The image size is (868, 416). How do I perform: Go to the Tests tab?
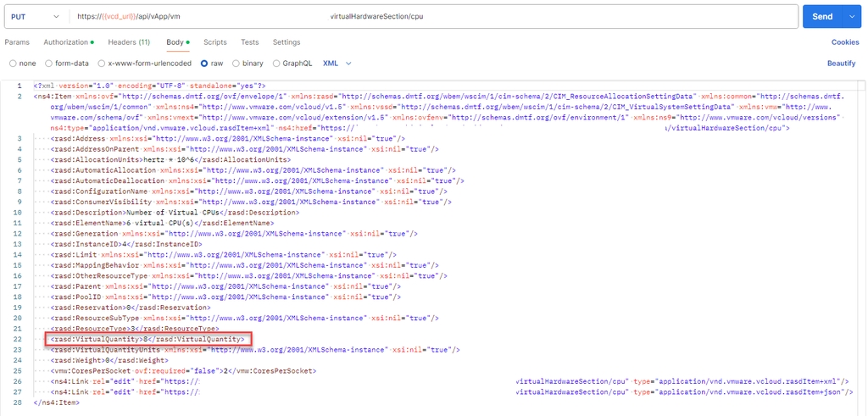[249, 42]
